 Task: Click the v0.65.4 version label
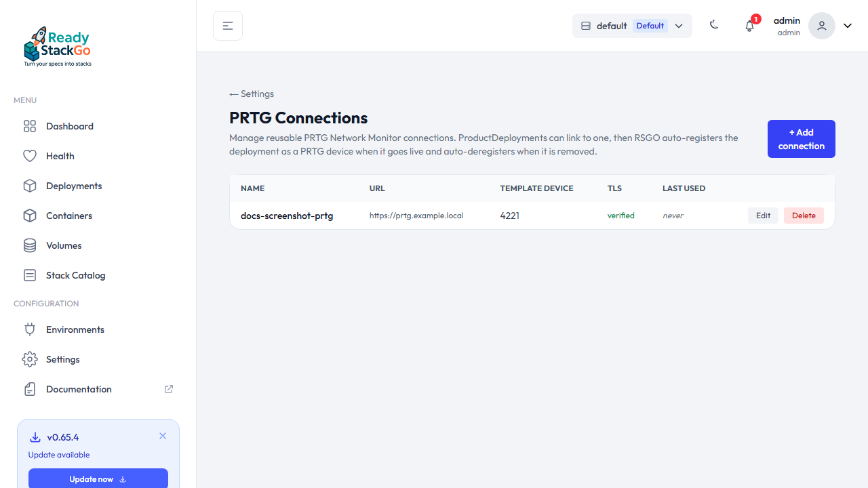tap(63, 437)
